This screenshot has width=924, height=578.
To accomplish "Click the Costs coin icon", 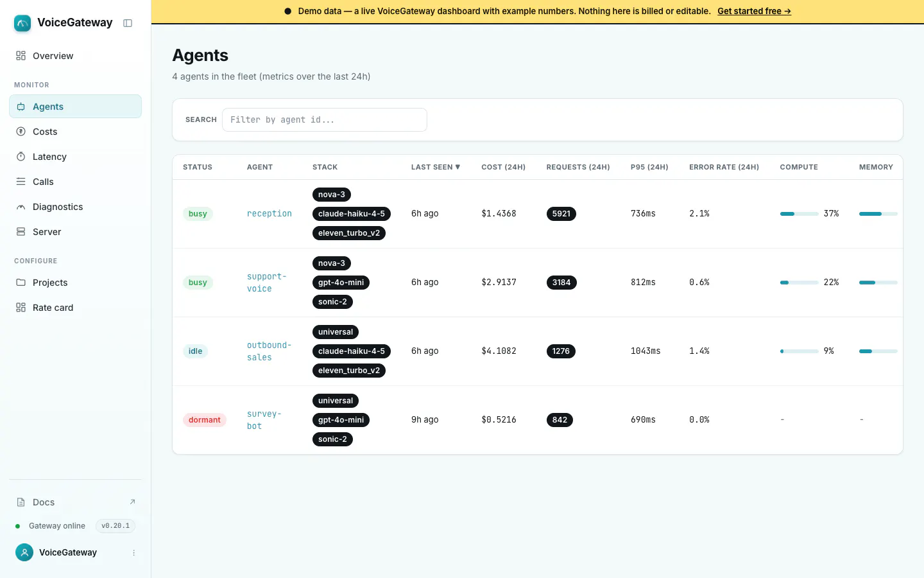I will click(x=21, y=132).
